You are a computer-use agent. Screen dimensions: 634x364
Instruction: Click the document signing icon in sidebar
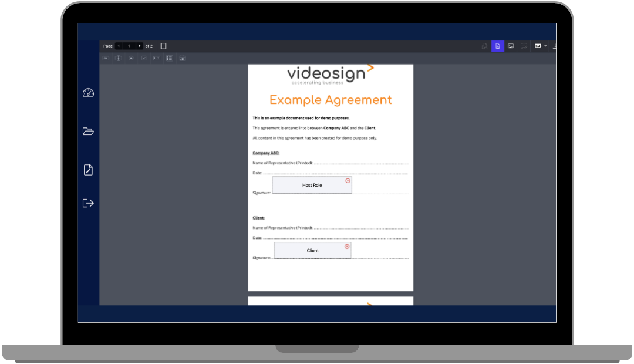(88, 170)
